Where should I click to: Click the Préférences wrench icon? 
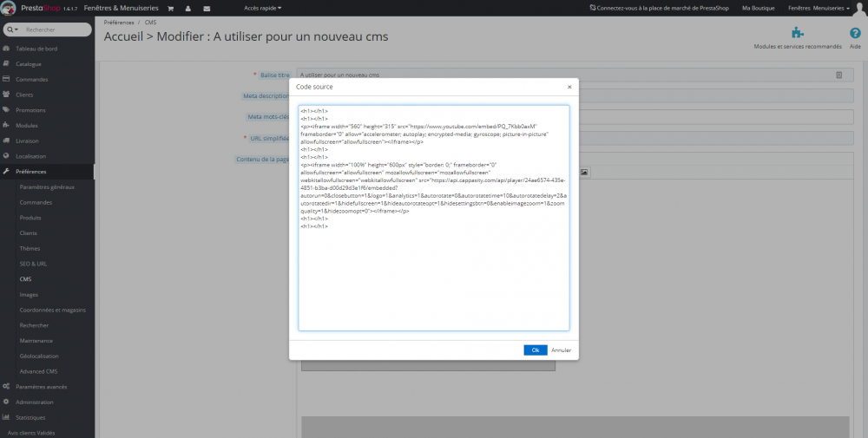(x=6, y=172)
